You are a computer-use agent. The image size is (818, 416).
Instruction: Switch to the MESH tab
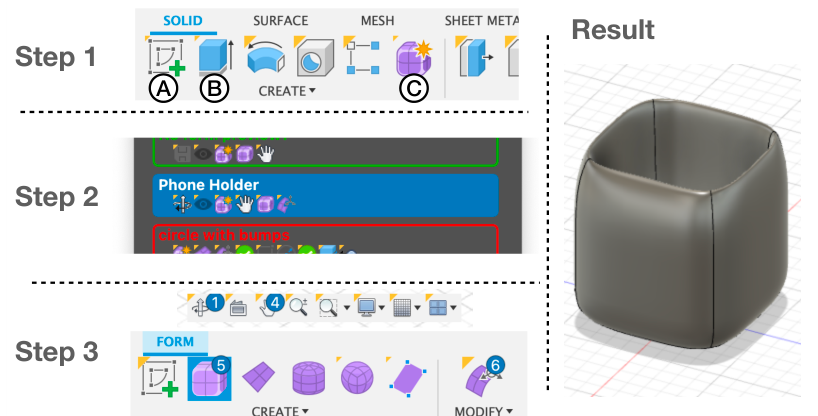377,21
